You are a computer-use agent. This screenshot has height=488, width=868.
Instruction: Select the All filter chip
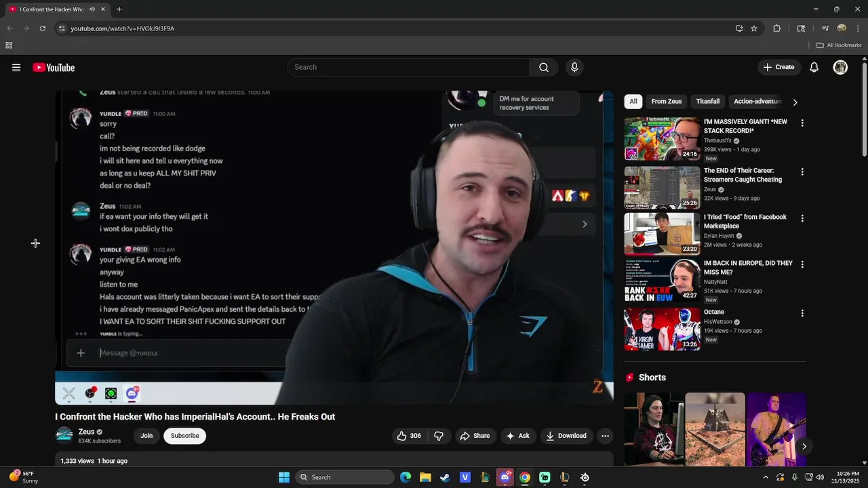[633, 102]
